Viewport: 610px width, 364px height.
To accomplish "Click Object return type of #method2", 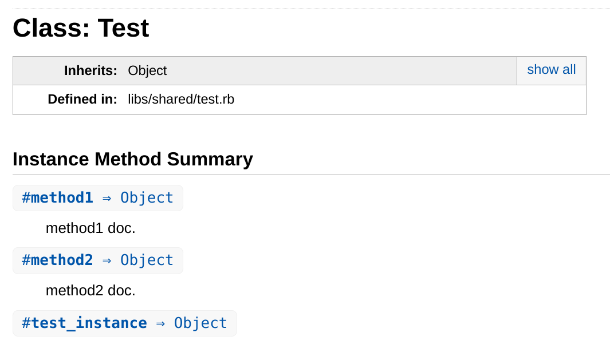I will coord(147,260).
